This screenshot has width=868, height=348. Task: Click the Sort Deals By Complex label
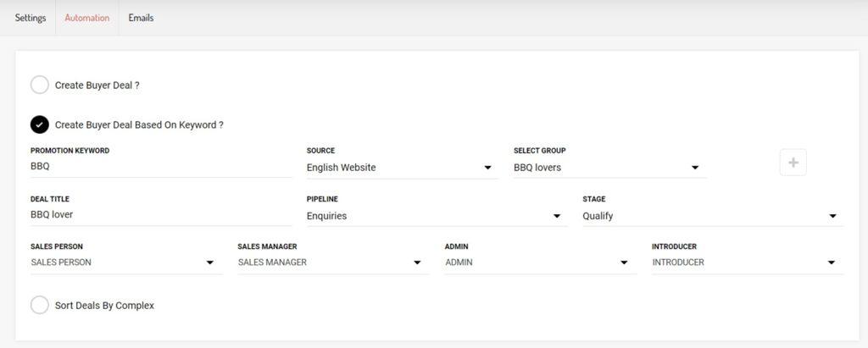pos(104,305)
